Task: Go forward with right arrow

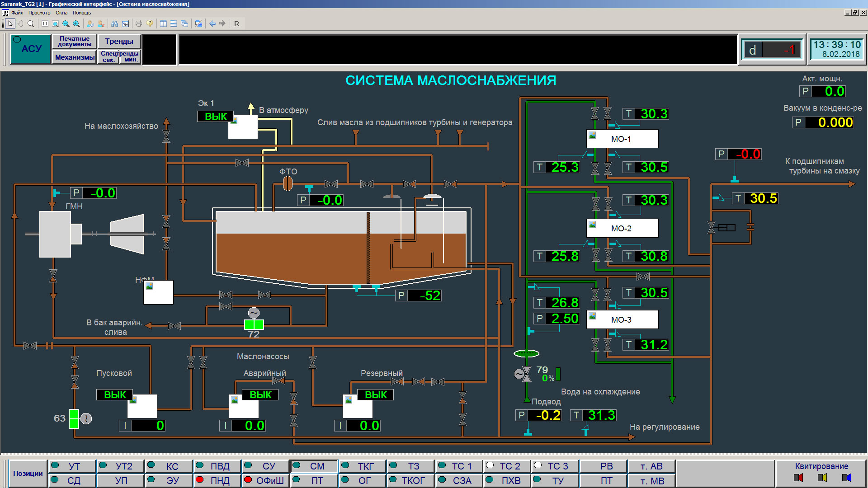Action: [222, 23]
